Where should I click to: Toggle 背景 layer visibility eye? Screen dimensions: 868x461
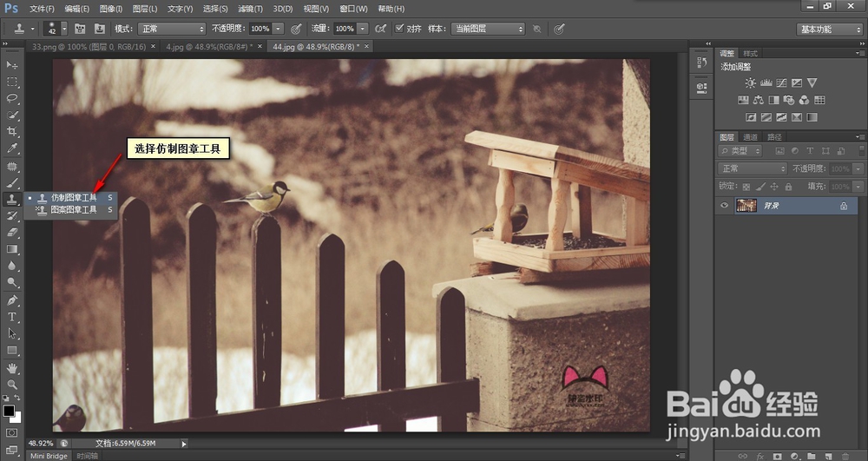[724, 206]
